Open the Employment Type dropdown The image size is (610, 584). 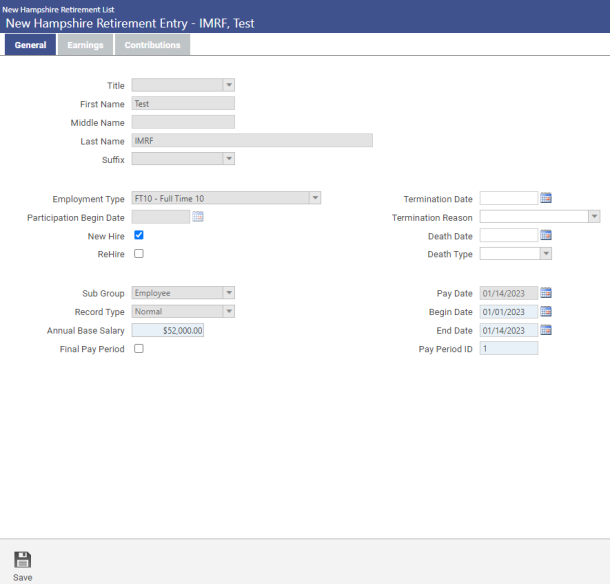[x=315, y=198]
